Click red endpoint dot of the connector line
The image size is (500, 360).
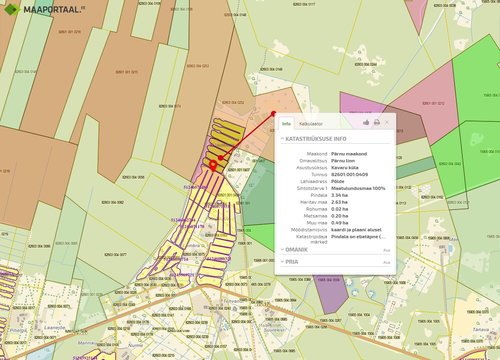coord(274,114)
